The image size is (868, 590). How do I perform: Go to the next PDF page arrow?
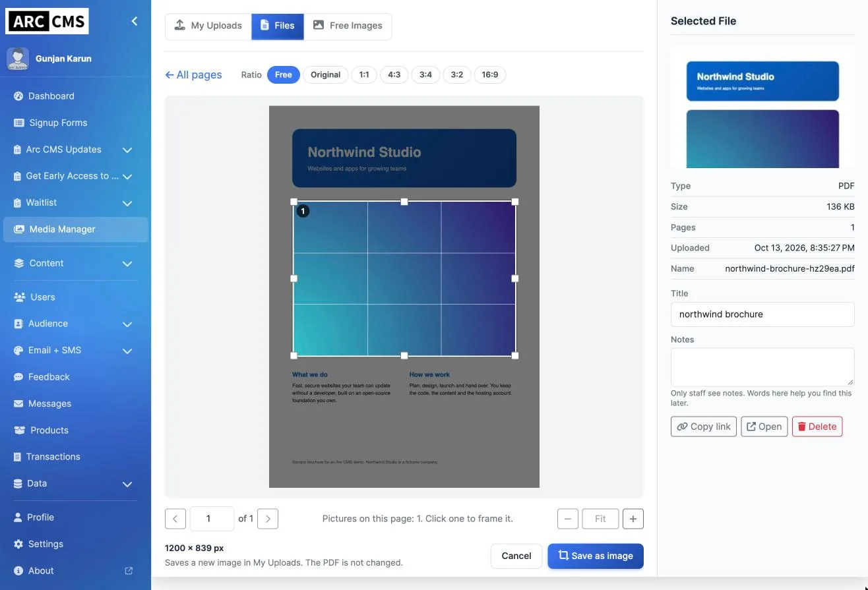[268, 519]
